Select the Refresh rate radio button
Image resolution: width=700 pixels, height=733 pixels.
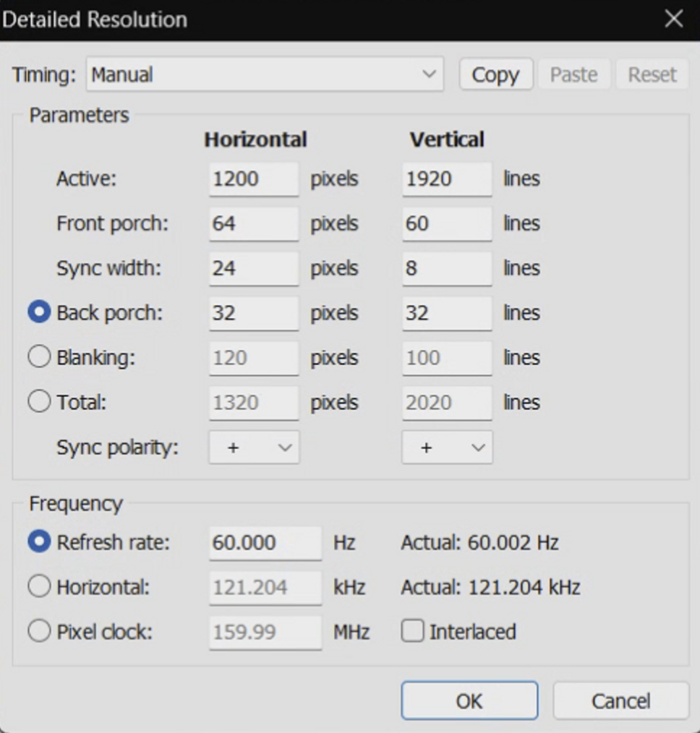pos(39,542)
